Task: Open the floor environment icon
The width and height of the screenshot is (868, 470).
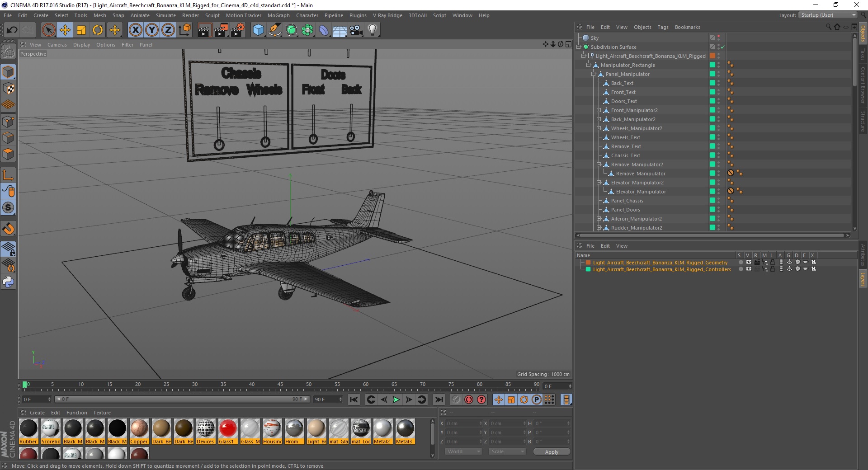Action: [x=340, y=30]
